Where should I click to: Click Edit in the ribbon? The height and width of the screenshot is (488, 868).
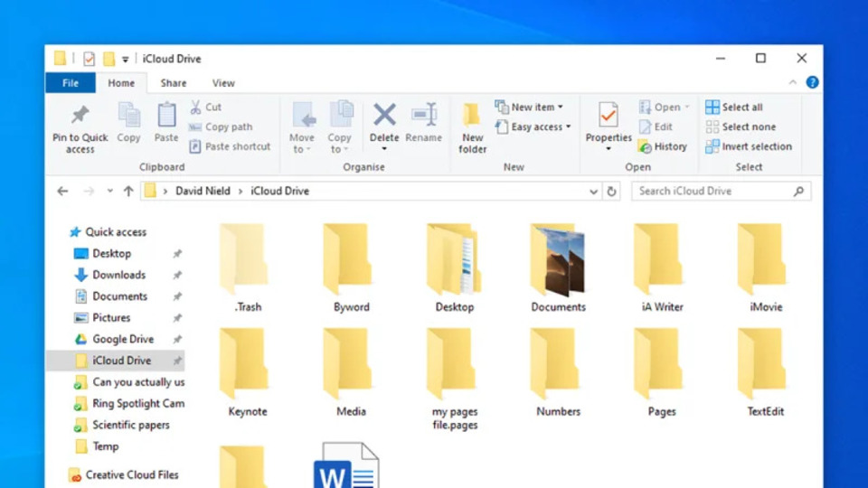(x=656, y=127)
